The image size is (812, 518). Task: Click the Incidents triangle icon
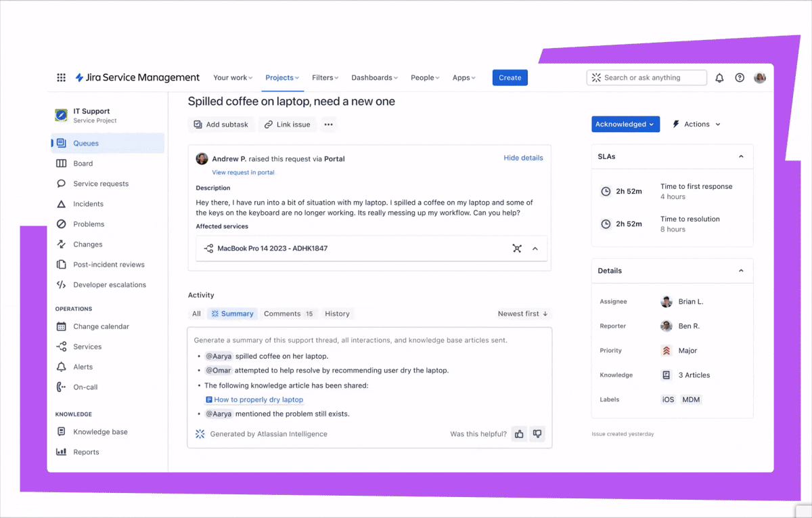click(61, 204)
